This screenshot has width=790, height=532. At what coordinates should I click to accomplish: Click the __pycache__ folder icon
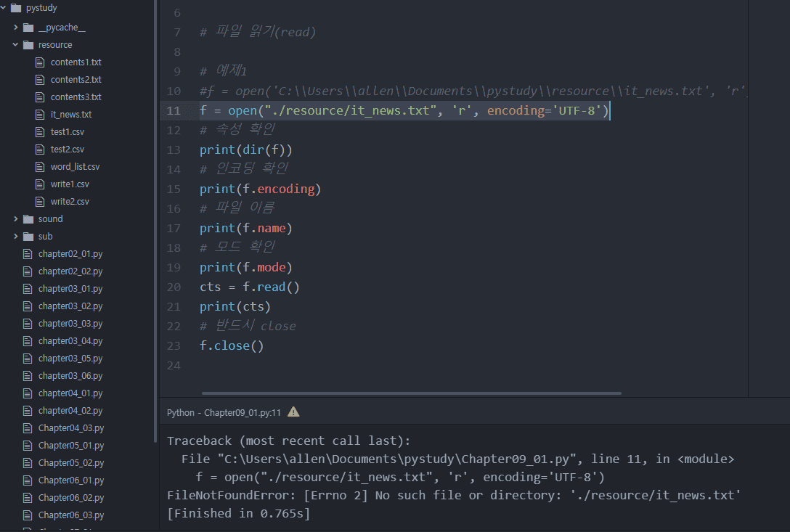coord(29,27)
